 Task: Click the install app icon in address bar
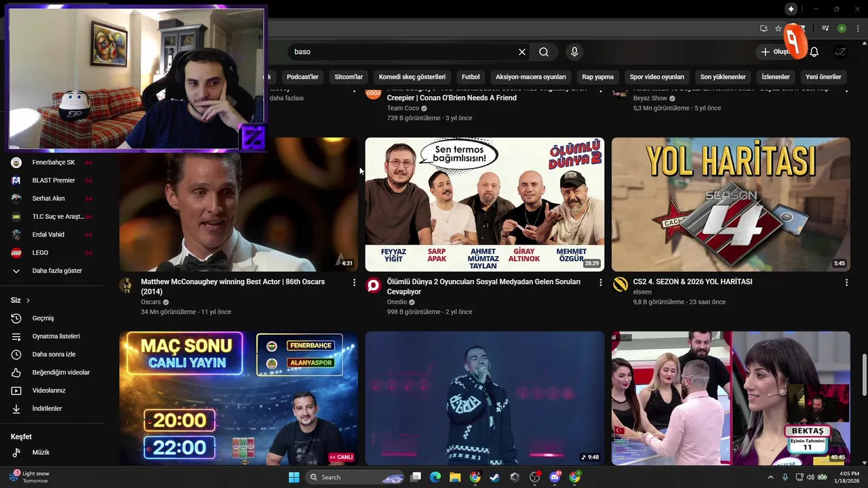point(764,28)
